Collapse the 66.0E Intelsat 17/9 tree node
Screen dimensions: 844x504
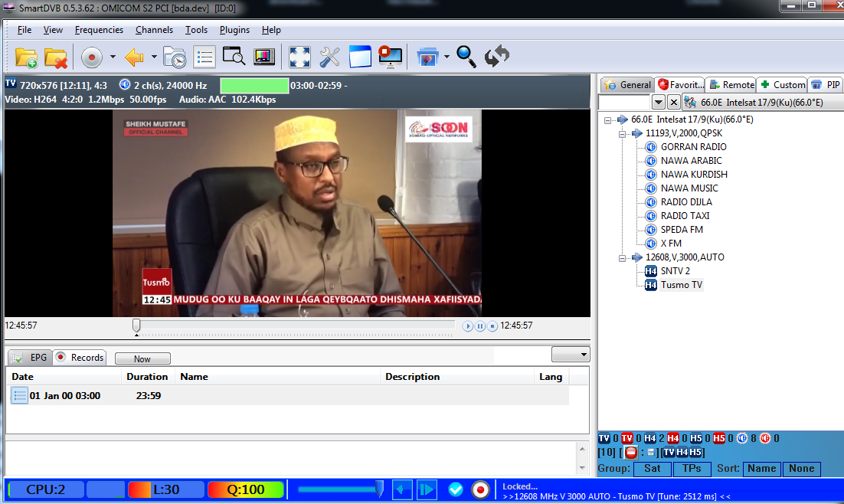point(607,120)
